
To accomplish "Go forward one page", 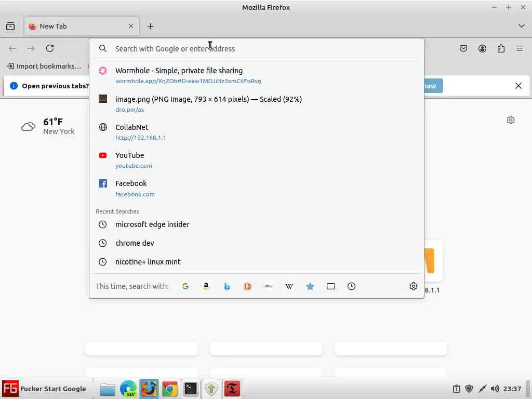I will [31, 48].
